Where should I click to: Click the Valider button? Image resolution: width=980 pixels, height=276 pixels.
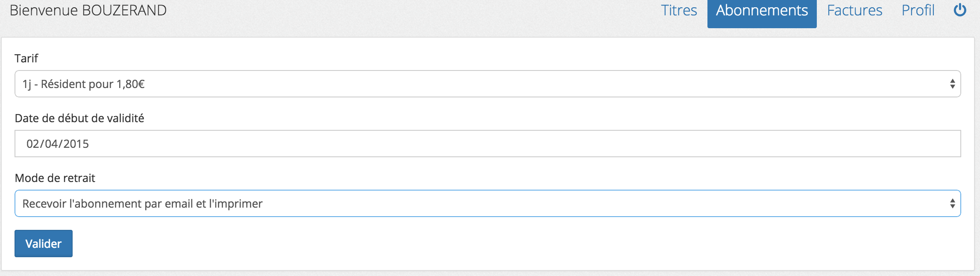[x=44, y=244]
